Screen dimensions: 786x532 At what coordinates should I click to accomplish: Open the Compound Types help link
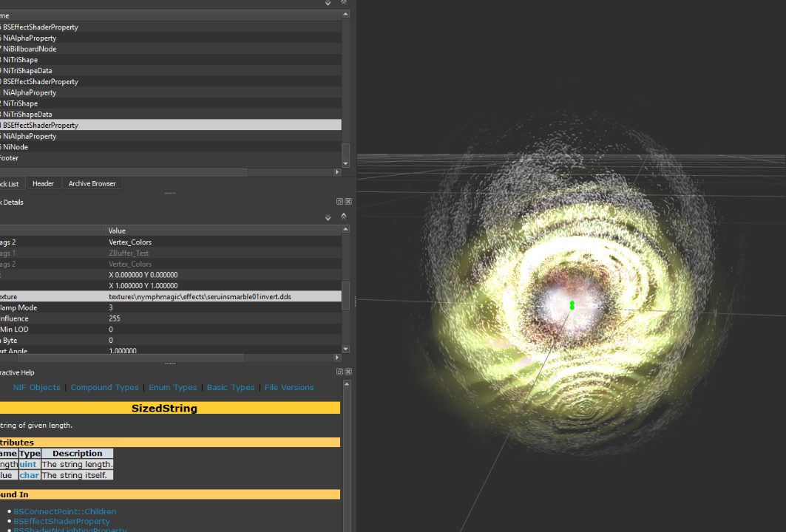pyautogui.click(x=105, y=387)
